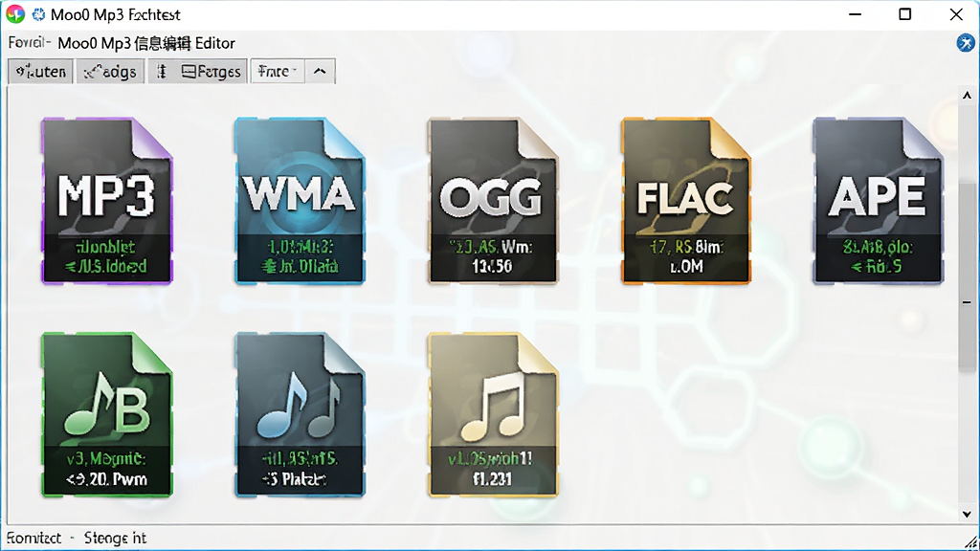Click the sort icon in the toolbar
Screen dimensions: 980x551
pyautogui.click(x=162, y=71)
